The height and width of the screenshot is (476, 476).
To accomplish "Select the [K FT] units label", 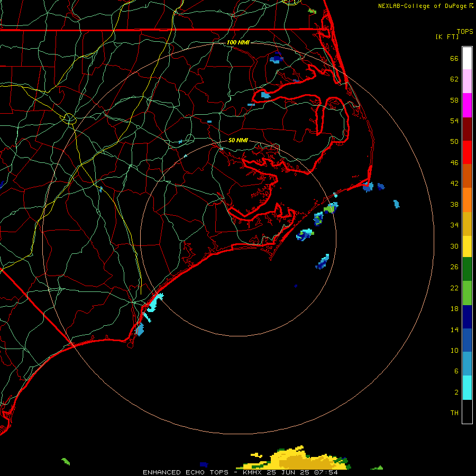I will [447, 36].
